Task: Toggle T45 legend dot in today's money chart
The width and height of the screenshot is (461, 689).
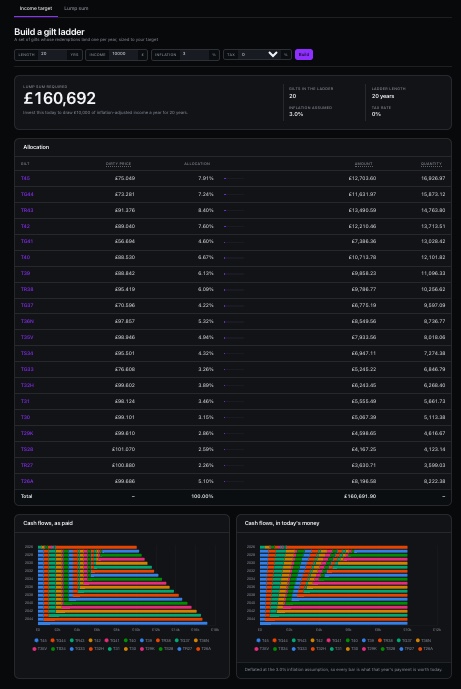Action: [x=258, y=640]
